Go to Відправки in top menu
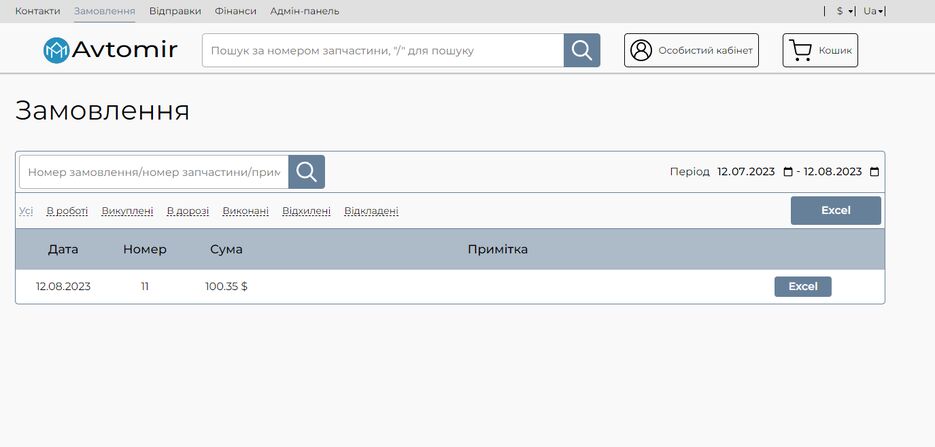 pos(175,11)
